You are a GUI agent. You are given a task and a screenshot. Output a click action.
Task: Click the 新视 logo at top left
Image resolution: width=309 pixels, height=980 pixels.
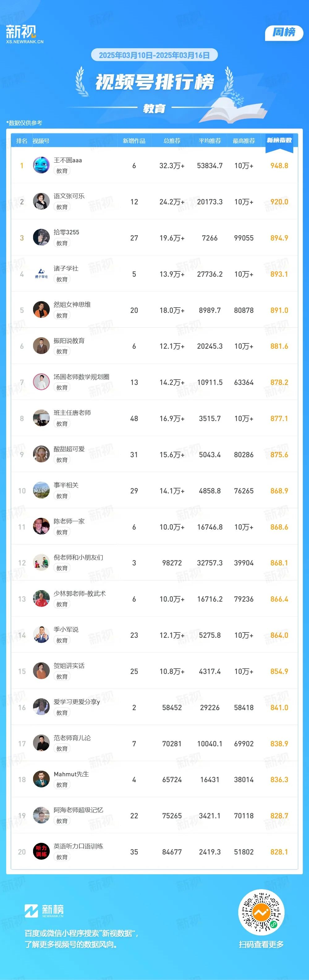coord(24,34)
